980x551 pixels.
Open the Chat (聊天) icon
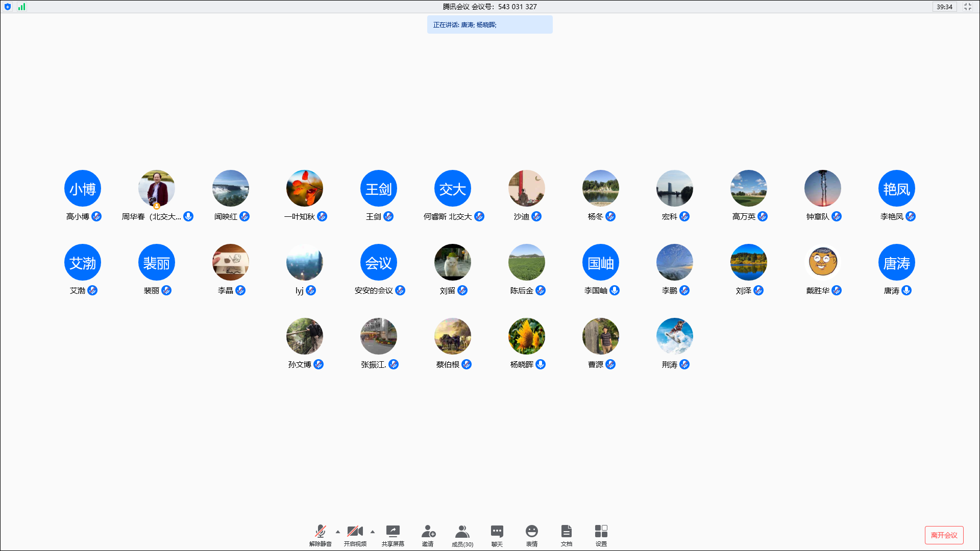click(x=497, y=532)
